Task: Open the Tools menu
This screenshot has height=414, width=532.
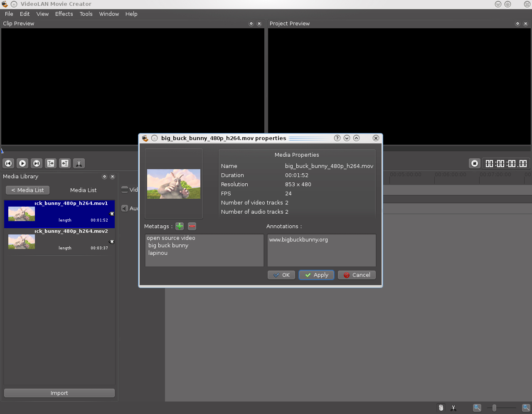Action: tap(86, 14)
